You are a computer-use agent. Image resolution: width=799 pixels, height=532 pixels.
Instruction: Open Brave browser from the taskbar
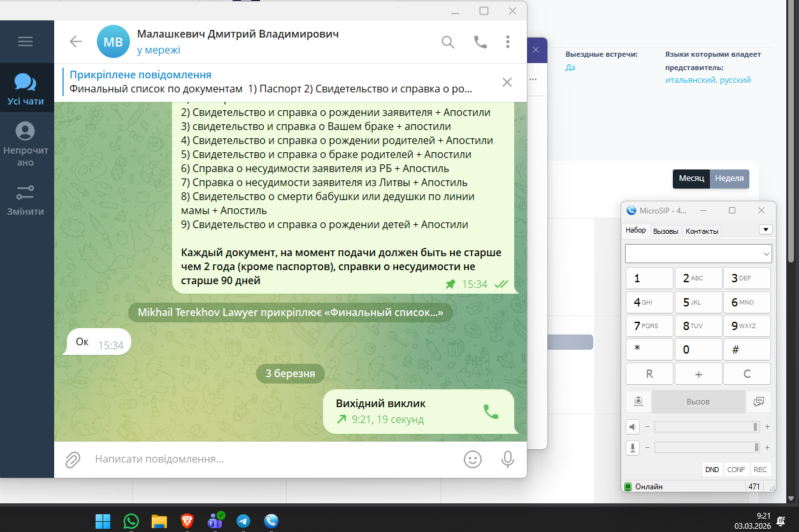pyautogui.click(x=187, y=521)
